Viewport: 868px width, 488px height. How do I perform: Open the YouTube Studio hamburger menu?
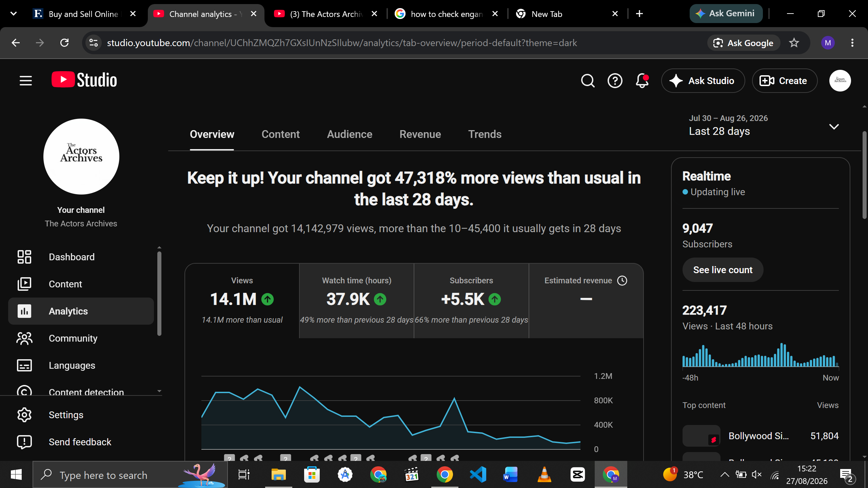(25, 81)
